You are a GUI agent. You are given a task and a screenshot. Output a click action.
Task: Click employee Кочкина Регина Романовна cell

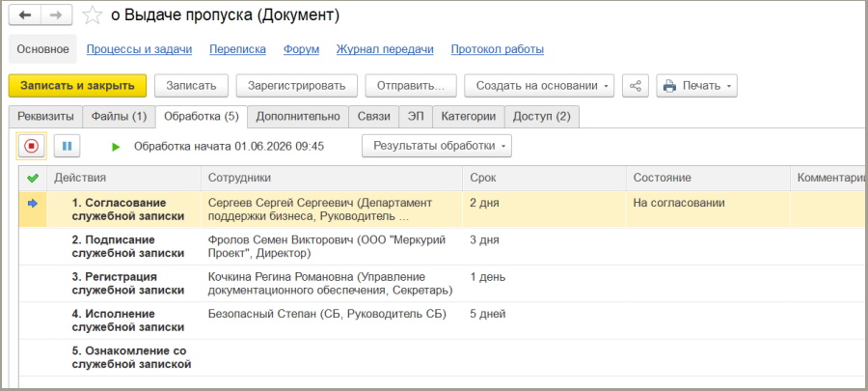click(332, 284)
